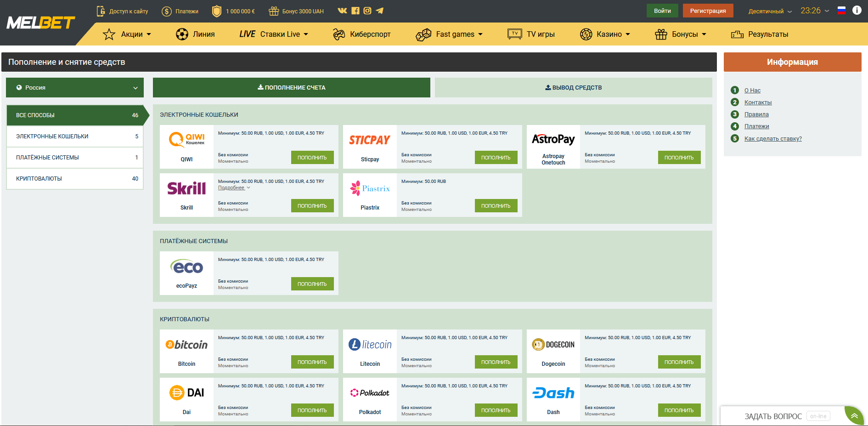The height and width of the screenshot is (426, 868).
Task: Expand the Fast games menu
Action: pos(449,34)
